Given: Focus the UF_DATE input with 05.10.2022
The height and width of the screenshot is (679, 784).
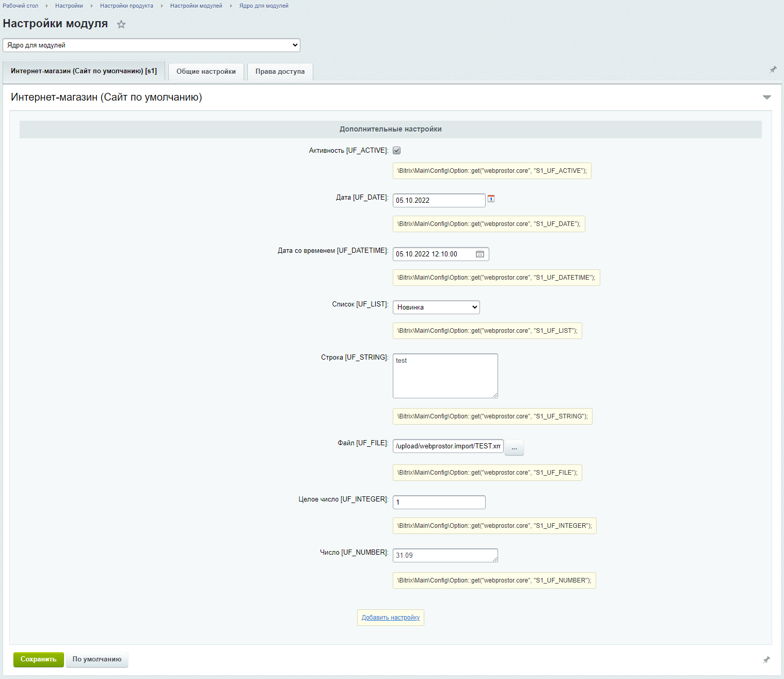Looking at the screenshot, I should coord(439,200).
